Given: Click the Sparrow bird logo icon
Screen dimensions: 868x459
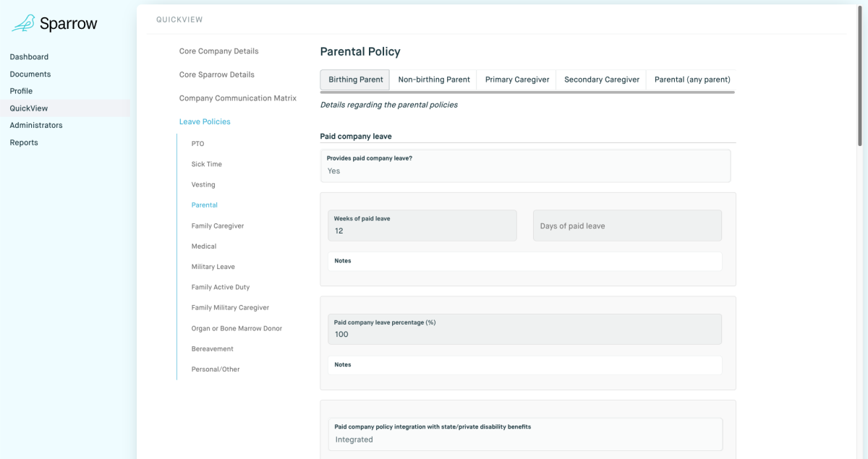Looking at the screenshot, I should tap(23, 24).
